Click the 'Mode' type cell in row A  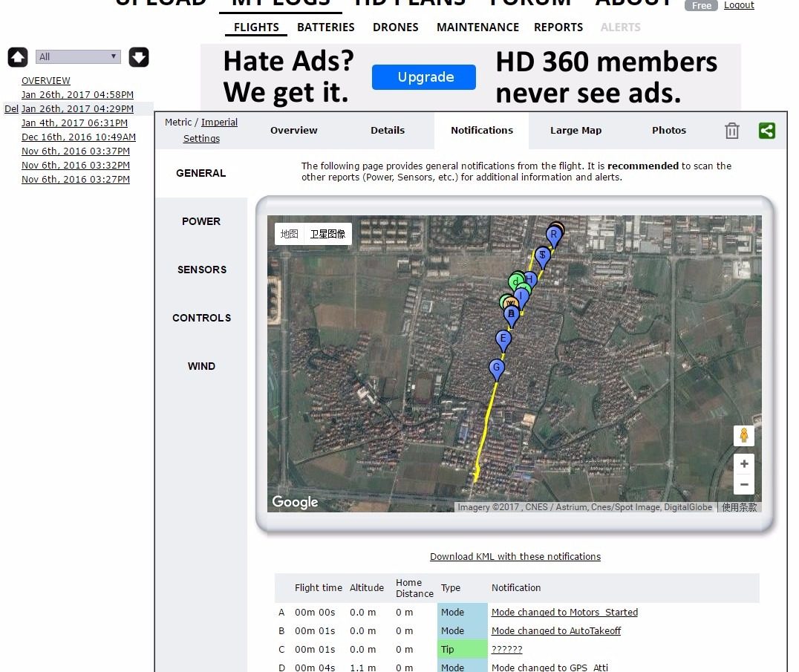pyautogui.click(x=463, y=613)
